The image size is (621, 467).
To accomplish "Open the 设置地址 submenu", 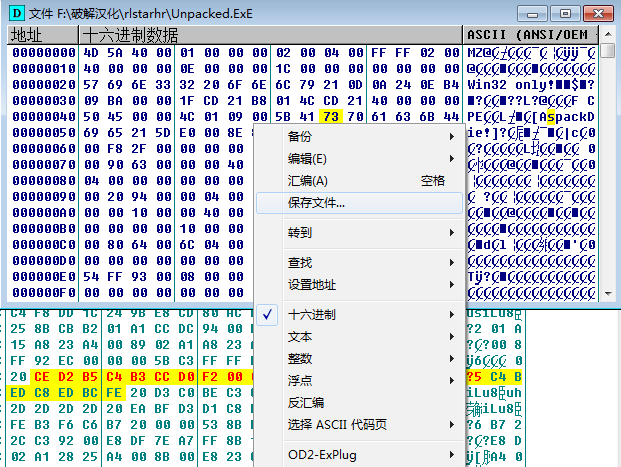I will (360, 285).
